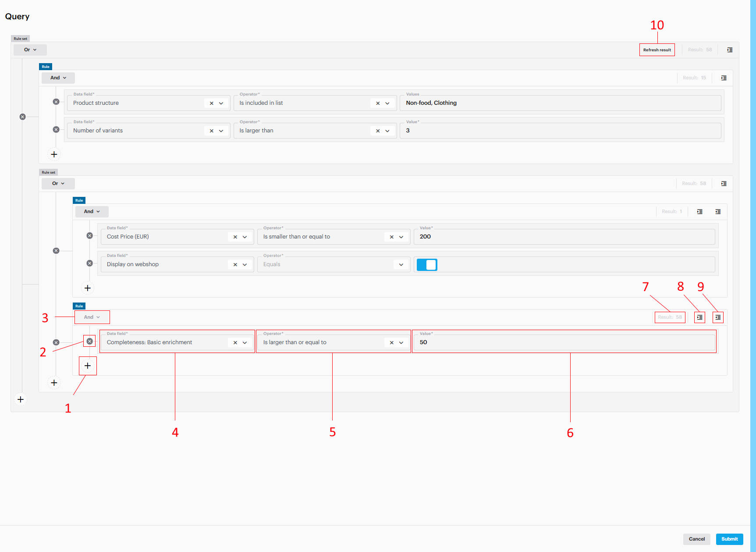
Task: Add a new rule to the outermost rule set
Action: (x=21, y=399)
